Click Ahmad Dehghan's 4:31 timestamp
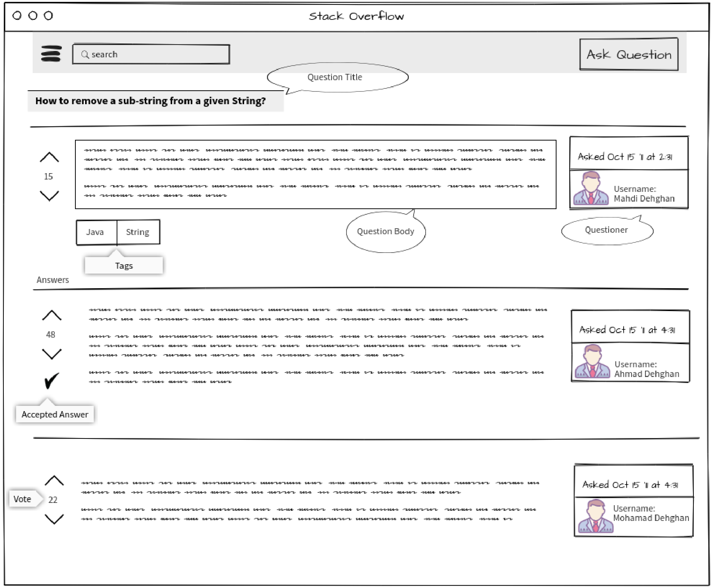 click(627, 330)
